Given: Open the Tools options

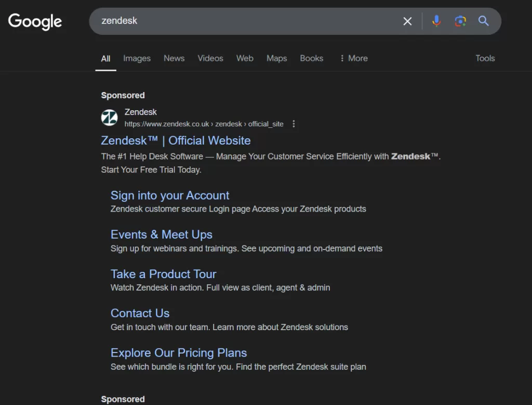Looking at the screenshot, I should 485,58.
